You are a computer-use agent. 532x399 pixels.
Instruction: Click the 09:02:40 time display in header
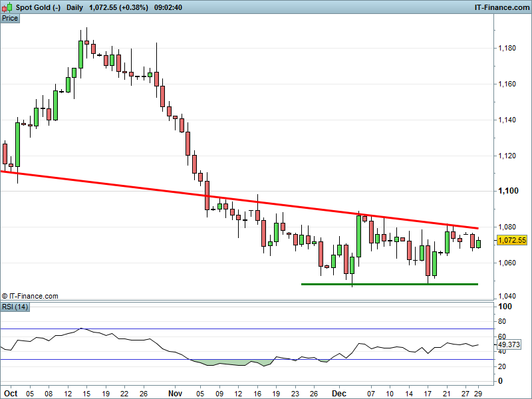(x=168, y=7)
